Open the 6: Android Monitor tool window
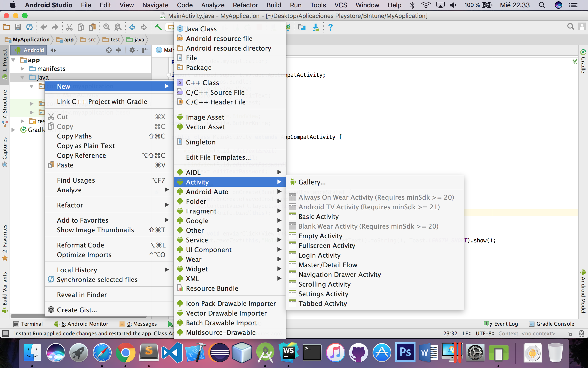Screen dimensions: 588x368 [81, 324]
